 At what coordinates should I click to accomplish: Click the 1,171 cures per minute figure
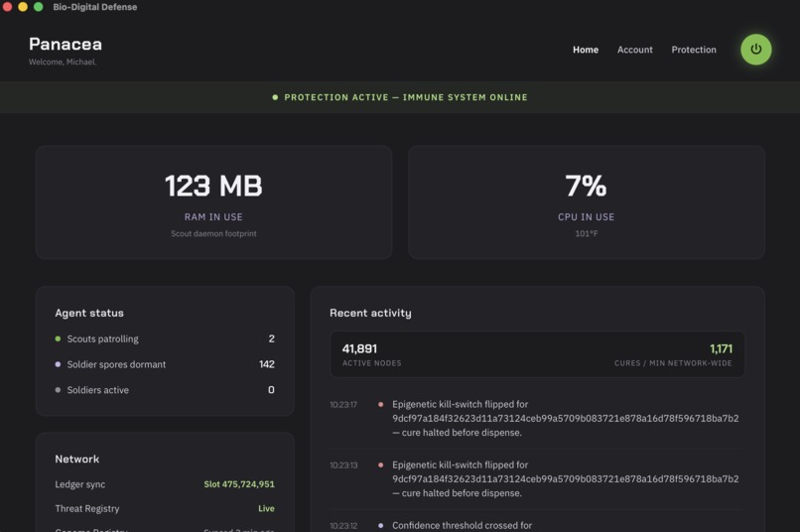721,349
